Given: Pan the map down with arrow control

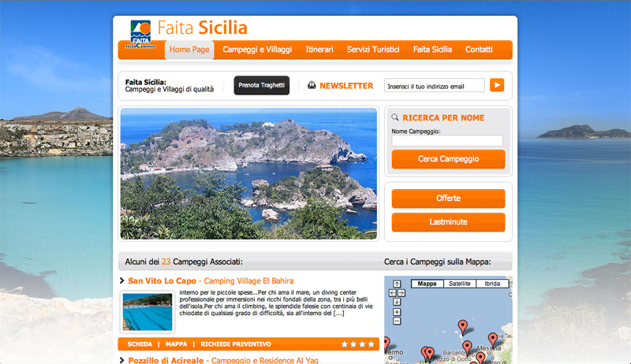Looking at the screenshot, I should 397,302.
